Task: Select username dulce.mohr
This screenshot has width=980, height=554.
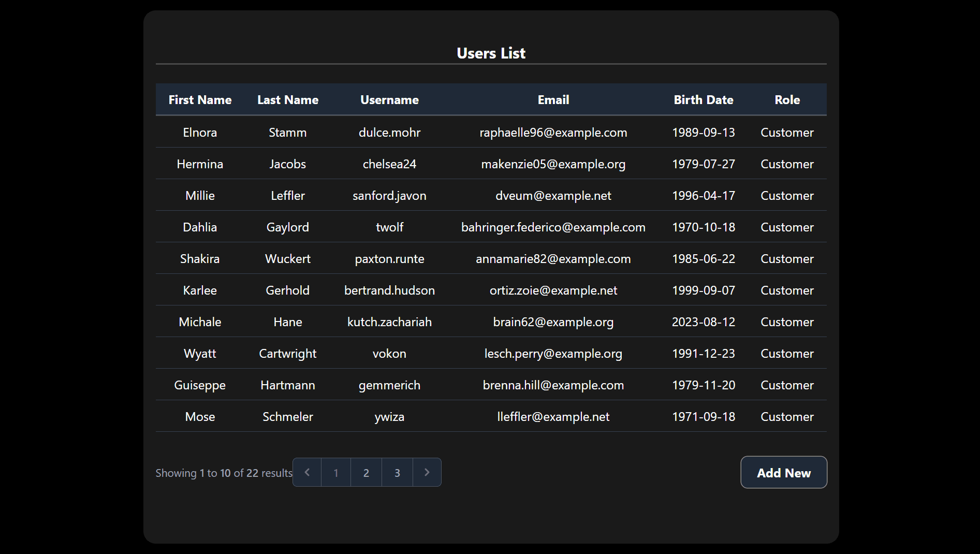Action: (389, 133)
